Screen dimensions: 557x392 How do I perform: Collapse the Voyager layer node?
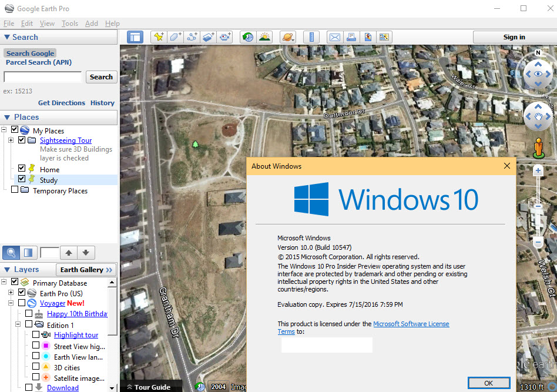point(11,303)
